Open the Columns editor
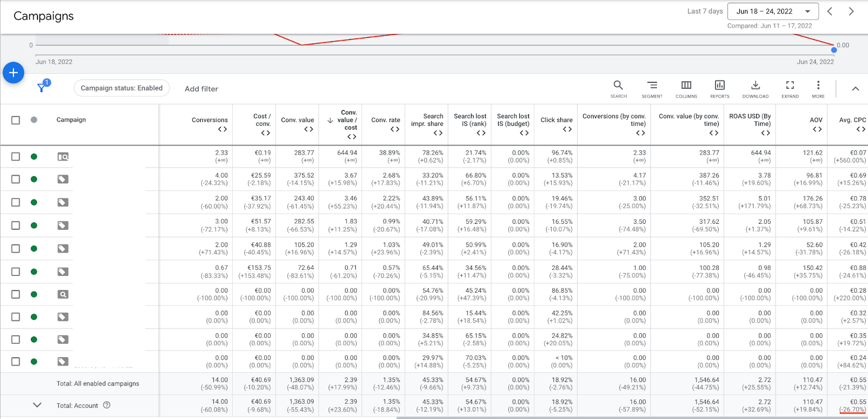 [x=686, y=89]
